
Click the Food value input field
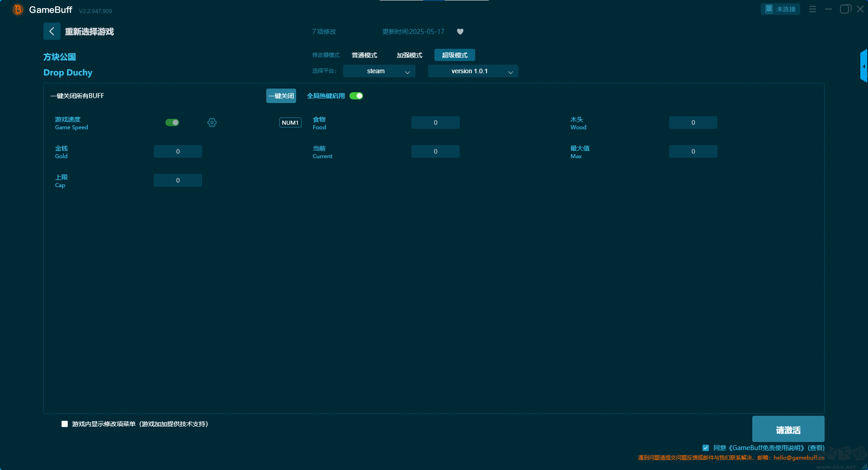pos(435,122)
